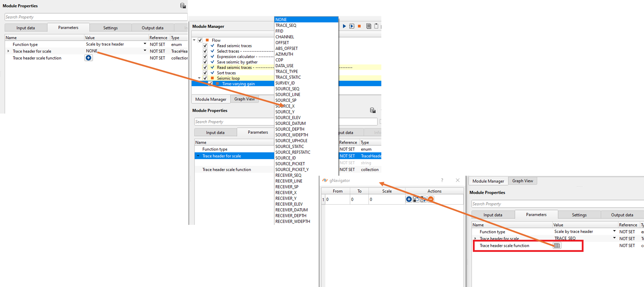644x287 pixels.
Task: Open the Settings tab in the left panel
Action: (x=110, y=28)
